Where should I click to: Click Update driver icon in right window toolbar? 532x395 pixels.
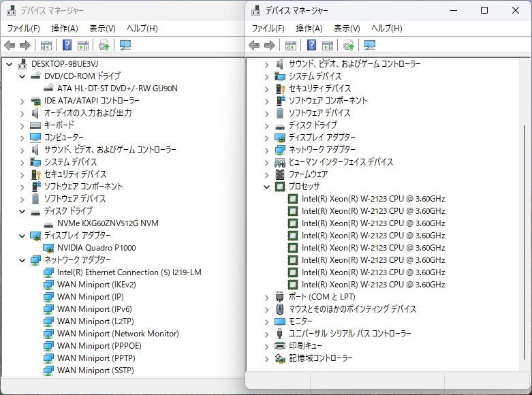tap(349, 45)
